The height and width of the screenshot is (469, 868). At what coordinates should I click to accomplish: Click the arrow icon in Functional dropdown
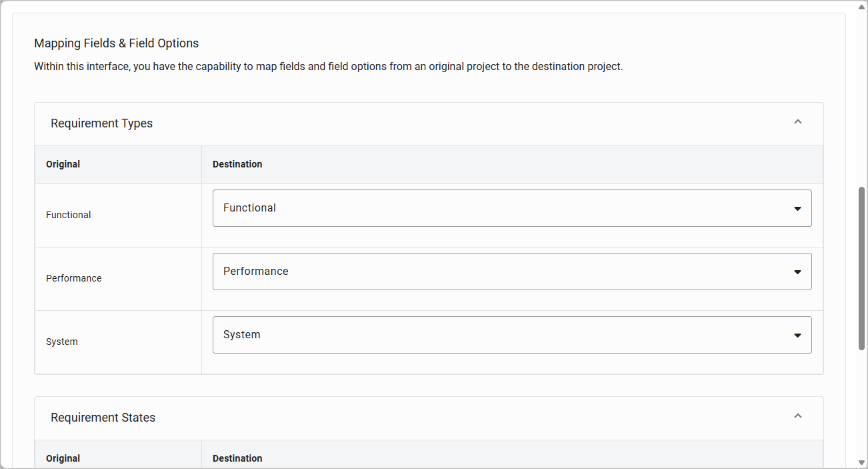coord(797,209)
